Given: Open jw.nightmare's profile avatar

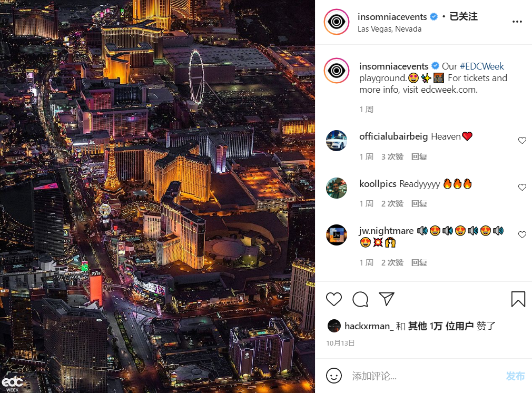Looking at the screenshot, I should 337,235.
